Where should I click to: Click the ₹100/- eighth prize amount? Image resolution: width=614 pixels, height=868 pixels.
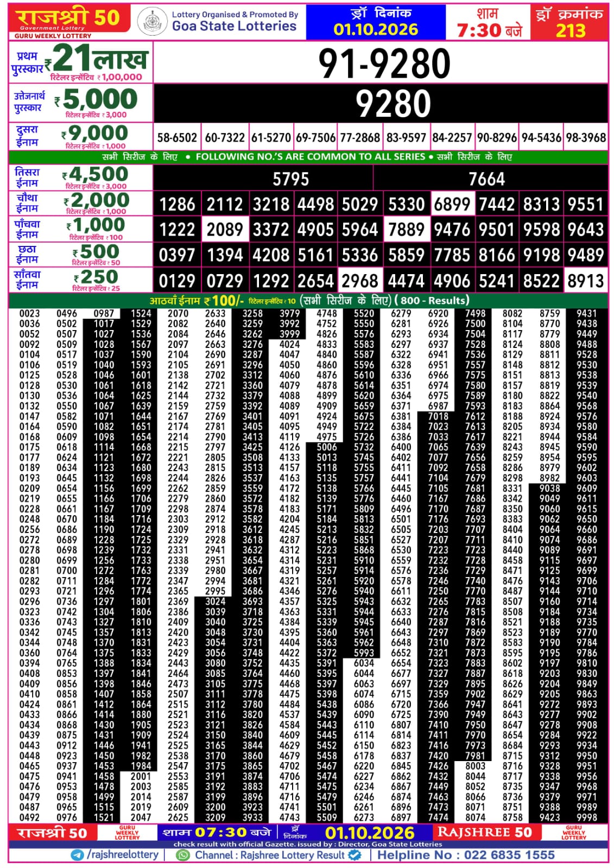[x=224, y=300]
